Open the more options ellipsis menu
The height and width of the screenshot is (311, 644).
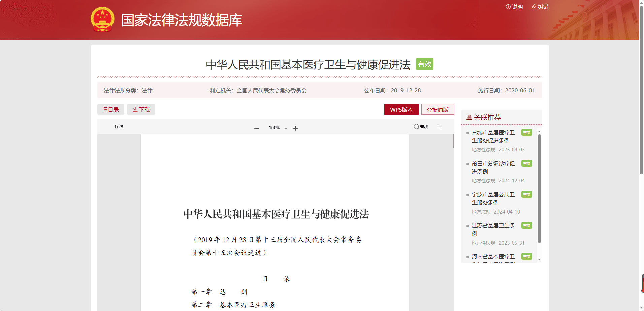click(439, 127)
